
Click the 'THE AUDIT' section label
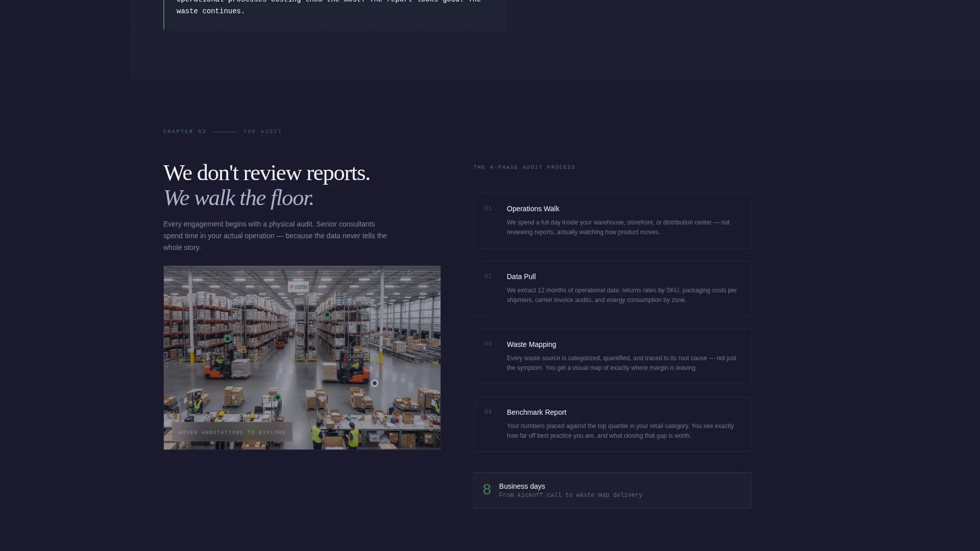[x=263, y=132]
